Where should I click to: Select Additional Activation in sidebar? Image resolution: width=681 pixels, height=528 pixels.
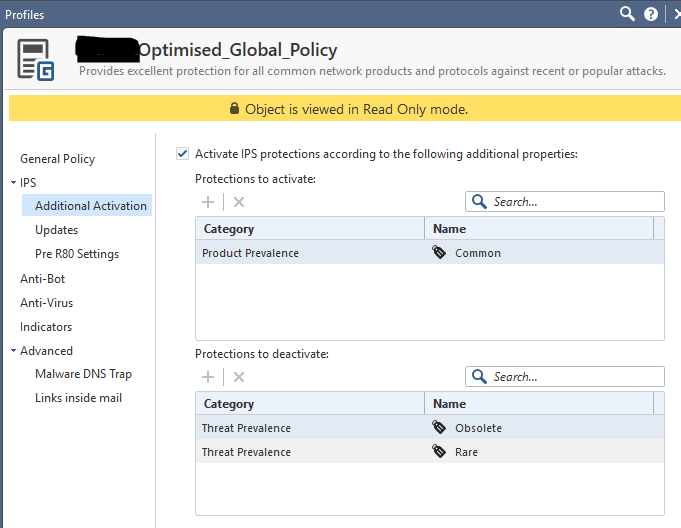coord(87,205)
